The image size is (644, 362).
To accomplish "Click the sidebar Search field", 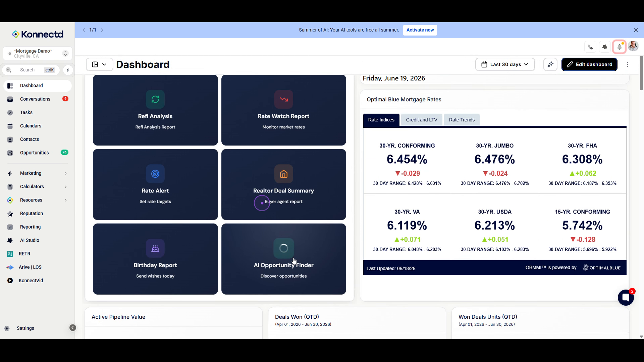I will click(x=31, y=70).
